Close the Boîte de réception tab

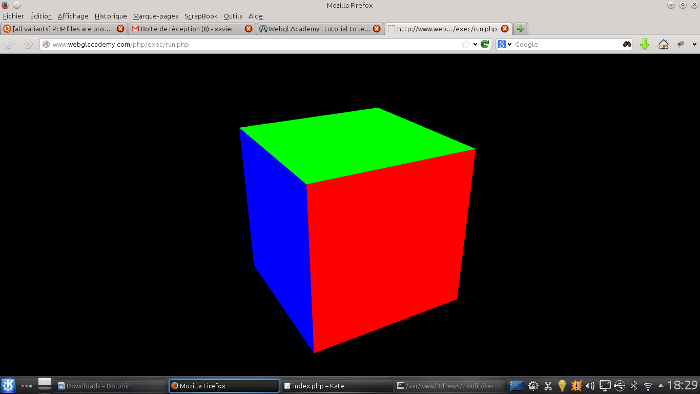pyautogui.click(x=249, y=29)
